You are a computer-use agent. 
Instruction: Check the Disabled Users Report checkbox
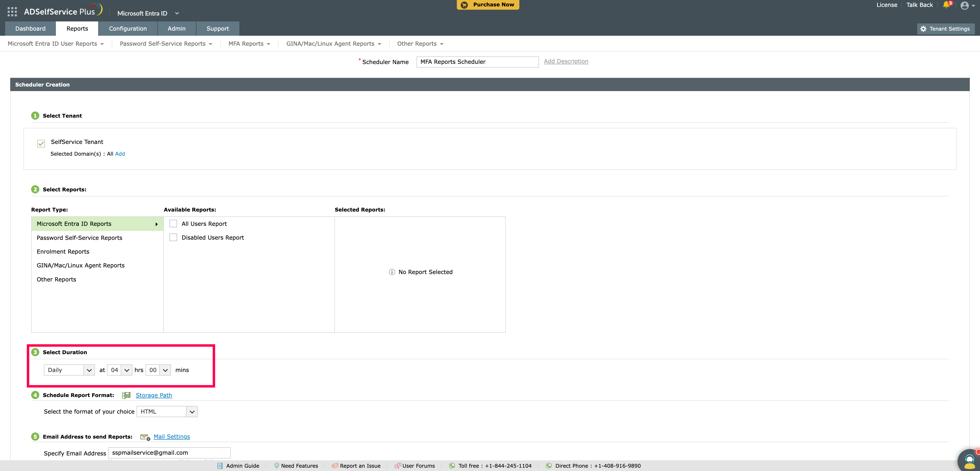tap(174, 237)
